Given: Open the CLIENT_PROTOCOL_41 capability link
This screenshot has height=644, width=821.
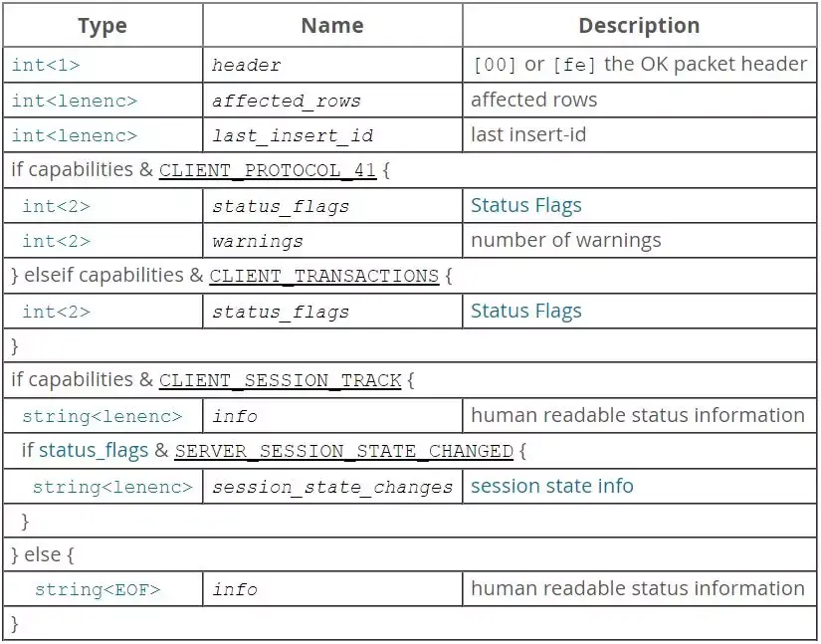Looking at the screenshot, I should pos(268,170).
